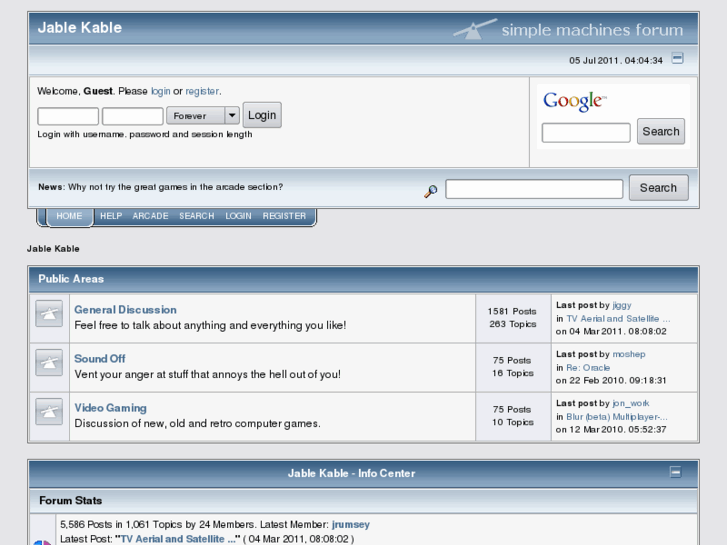The image size is (727, 545).
Task: Click the password input field
Action: (133, 116)
